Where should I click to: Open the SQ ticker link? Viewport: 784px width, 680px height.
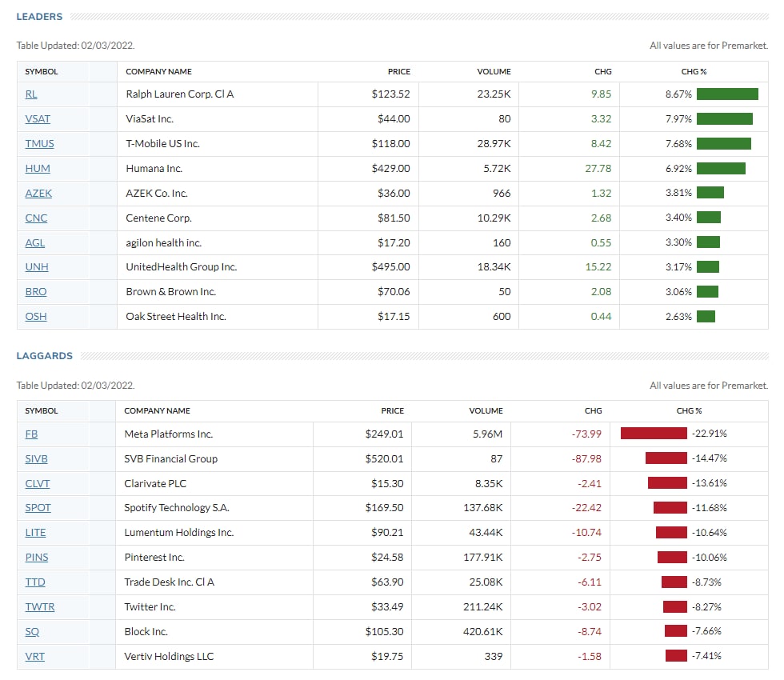click(32, 631)
